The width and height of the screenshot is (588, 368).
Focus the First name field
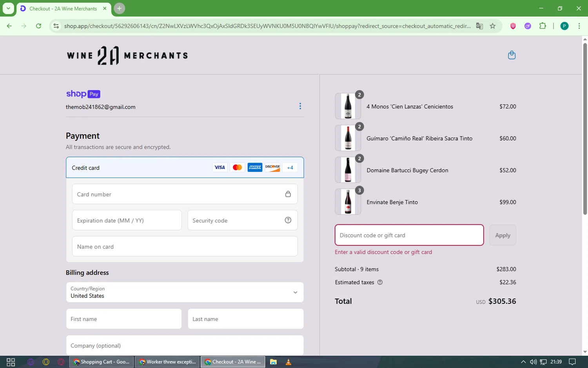click(124, 319)
